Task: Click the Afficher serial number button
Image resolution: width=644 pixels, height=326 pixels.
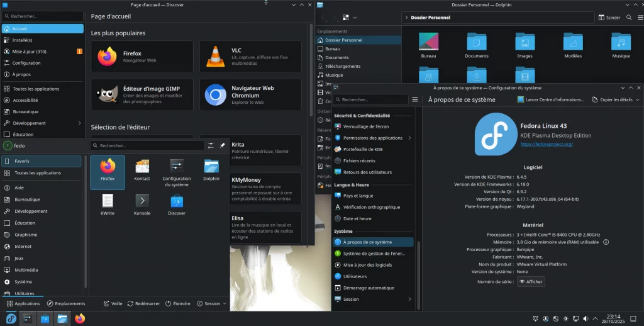Action: (x=530, y=281)
